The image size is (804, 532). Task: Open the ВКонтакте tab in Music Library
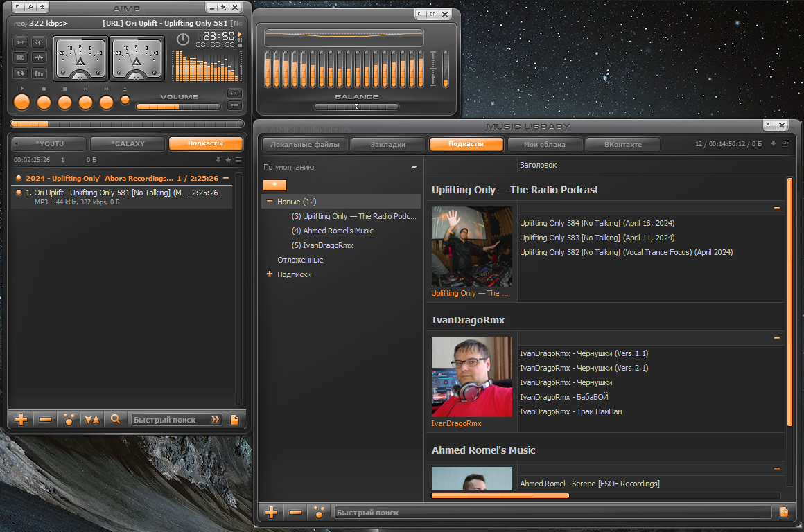point(623,145)
